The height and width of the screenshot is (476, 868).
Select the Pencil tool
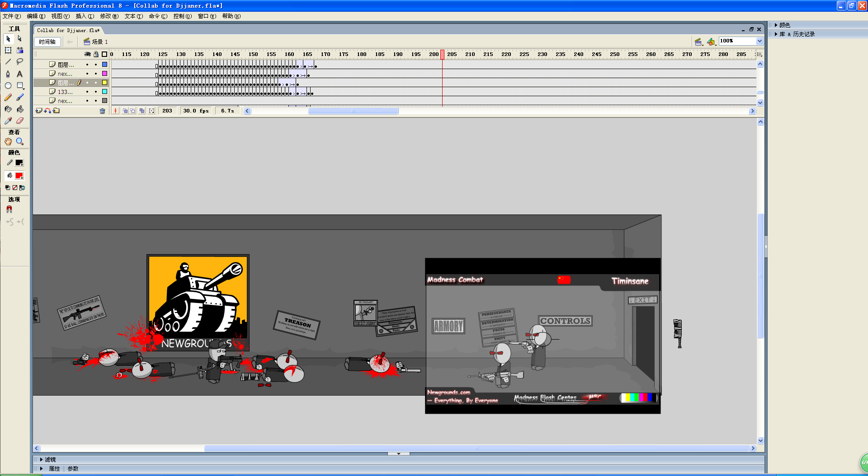pos(8,97)
